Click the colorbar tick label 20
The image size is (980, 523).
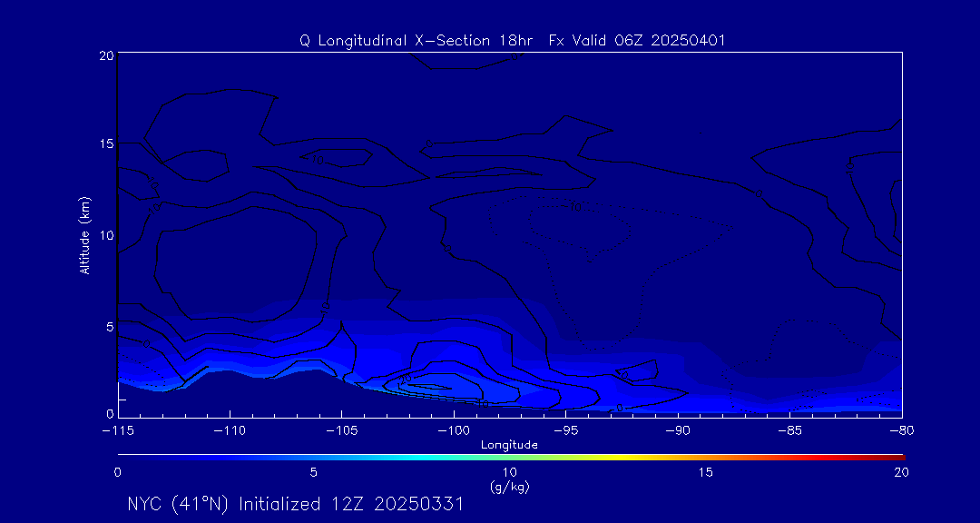(x=901, y=474)
